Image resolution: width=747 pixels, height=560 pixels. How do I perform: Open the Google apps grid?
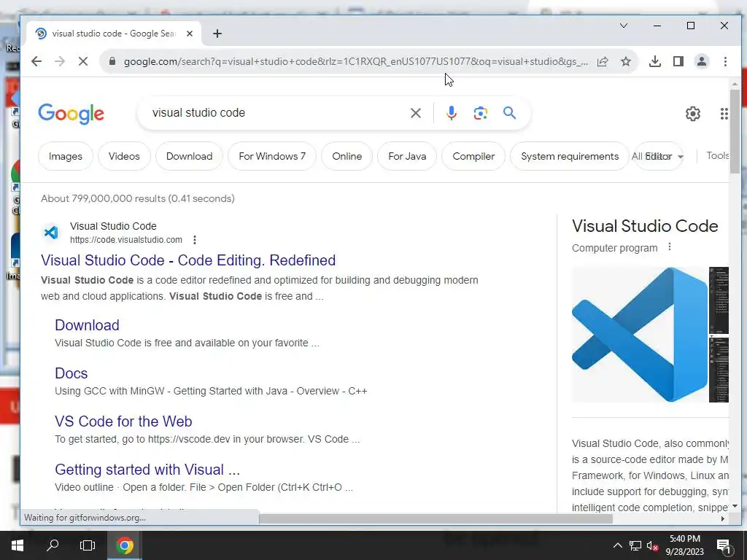(x=724, y=114)
